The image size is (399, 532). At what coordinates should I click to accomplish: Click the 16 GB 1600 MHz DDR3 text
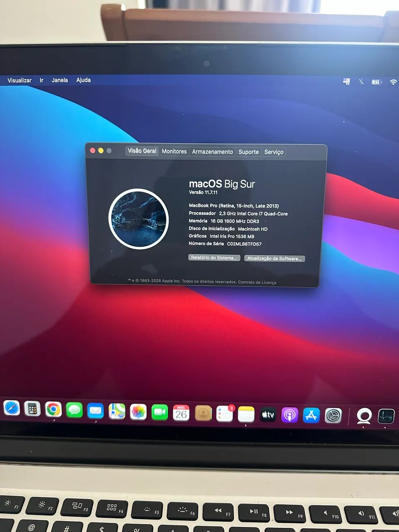tap(235, 221)
